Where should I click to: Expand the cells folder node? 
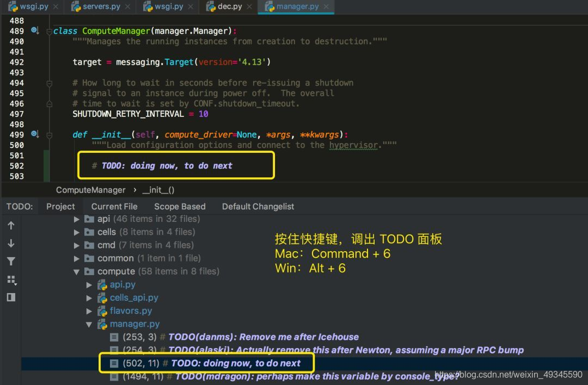point(77,232)
